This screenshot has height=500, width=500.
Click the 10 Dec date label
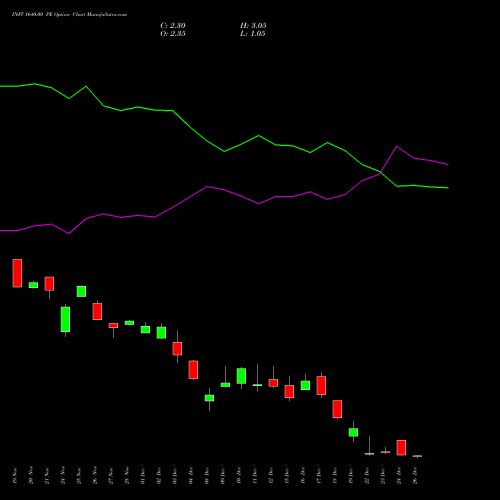(239, 475)
